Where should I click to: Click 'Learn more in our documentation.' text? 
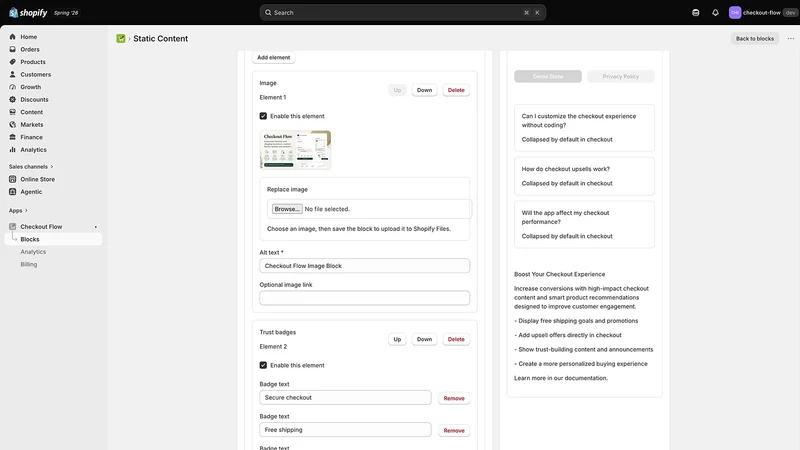[561, 378]
